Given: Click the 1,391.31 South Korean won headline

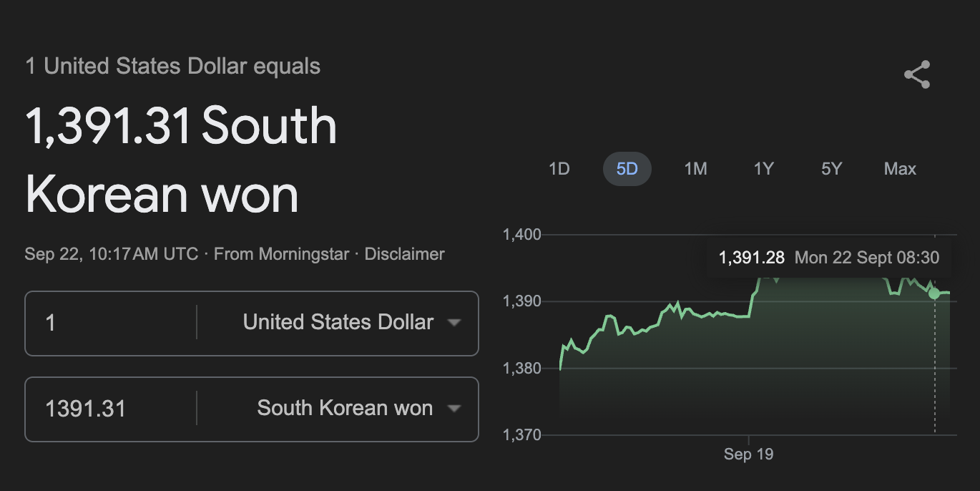Looking at the screenshot, I should tap(181, 160).
